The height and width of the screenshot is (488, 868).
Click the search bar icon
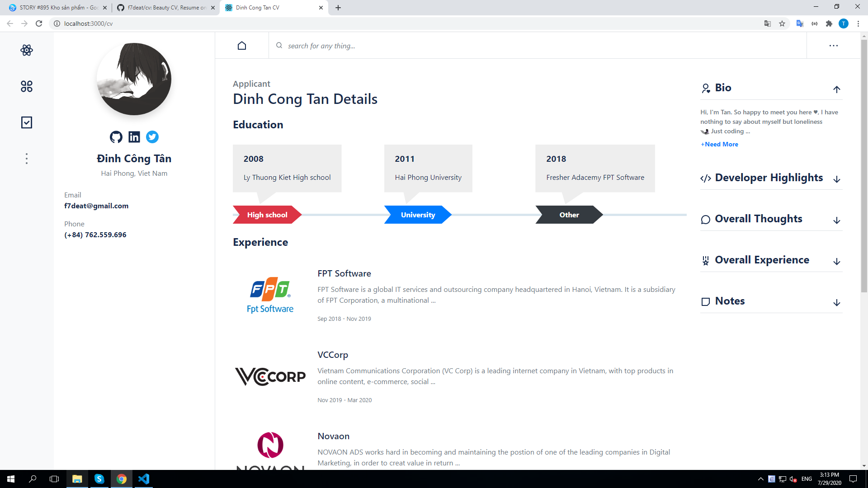coord(279,46)
